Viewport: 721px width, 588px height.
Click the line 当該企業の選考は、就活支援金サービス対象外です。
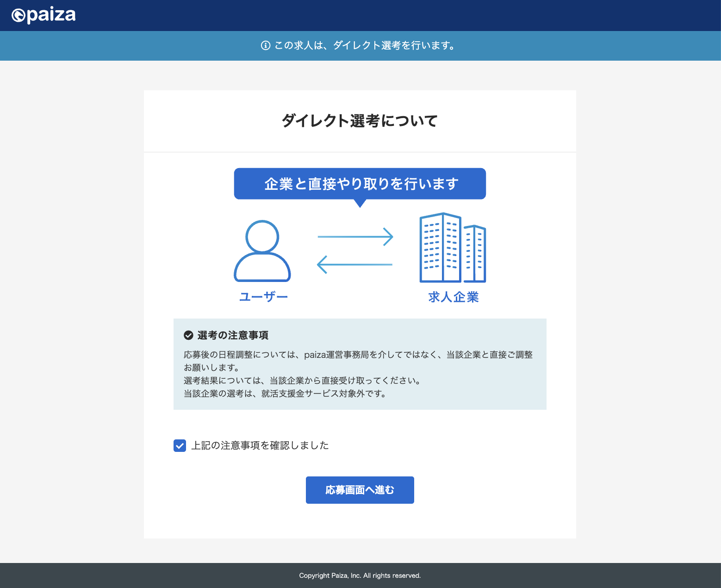pos(286,394)
